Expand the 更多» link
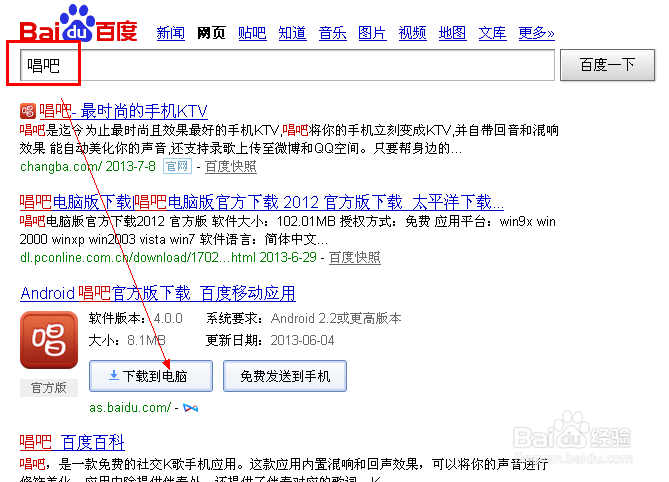 (536, 33)
